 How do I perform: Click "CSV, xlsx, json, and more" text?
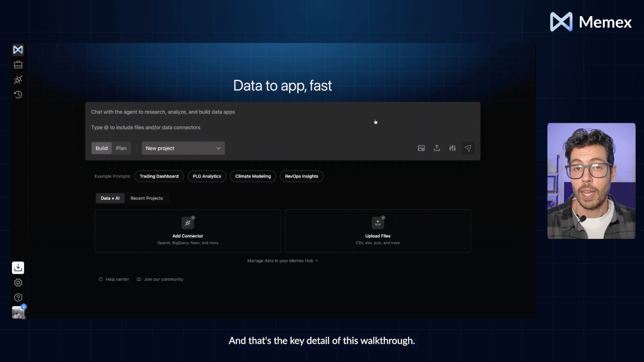point(378,243)
